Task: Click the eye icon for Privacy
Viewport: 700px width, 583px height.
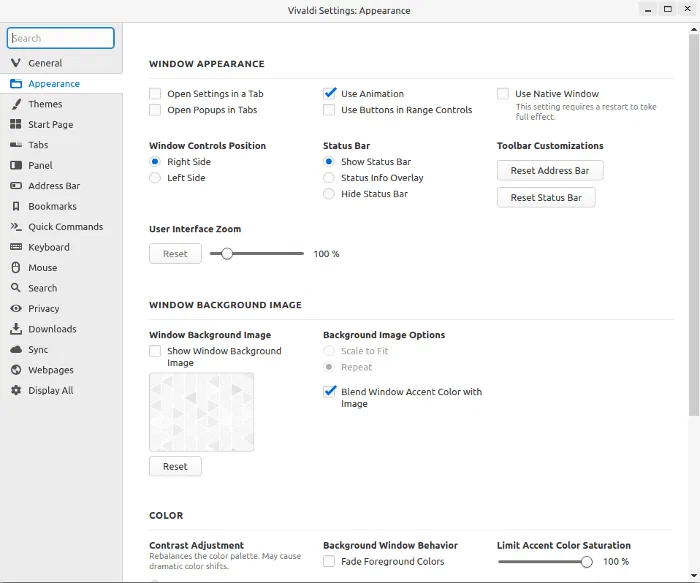Action: [16, 308]
